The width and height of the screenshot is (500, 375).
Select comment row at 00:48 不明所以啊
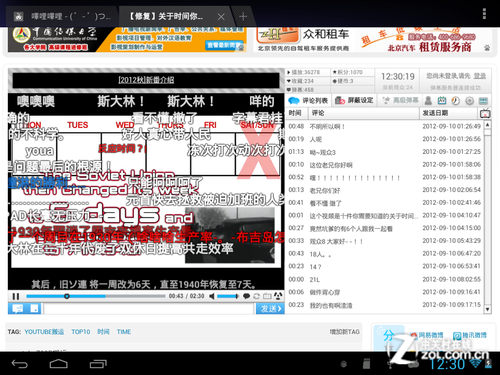point(385,126)
